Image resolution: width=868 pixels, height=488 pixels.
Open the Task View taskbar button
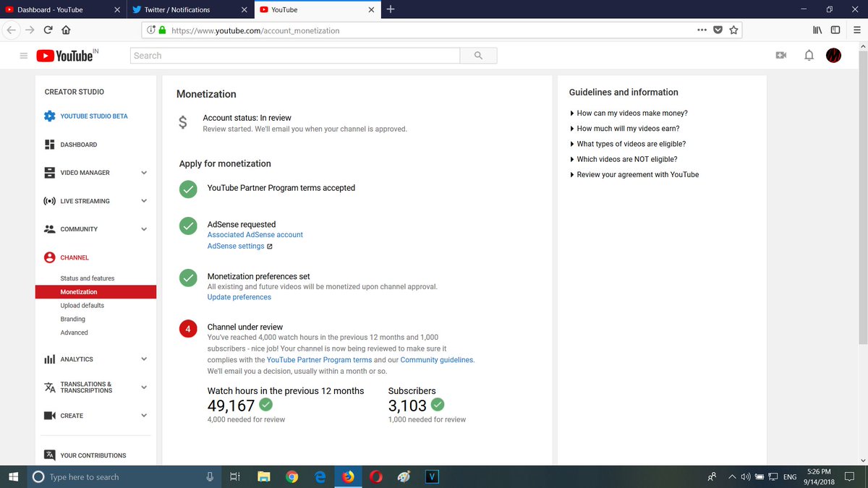pyautogui.click(x=235, y=477)
